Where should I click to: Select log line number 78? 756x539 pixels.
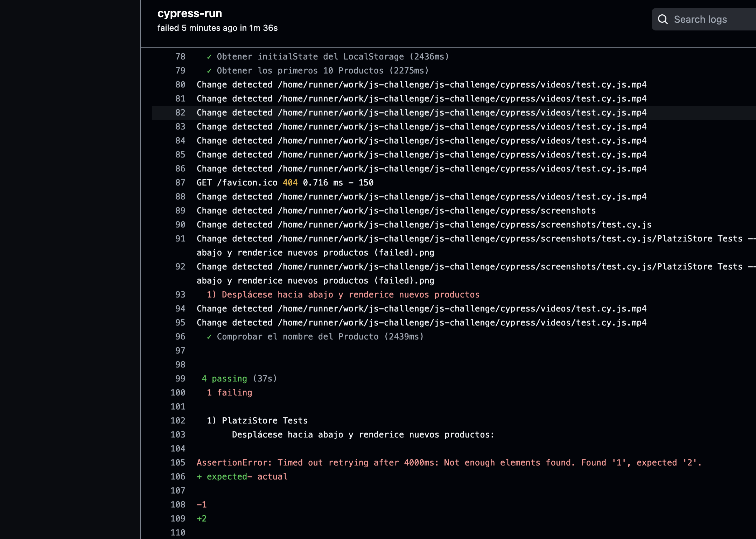pos(180,57)
